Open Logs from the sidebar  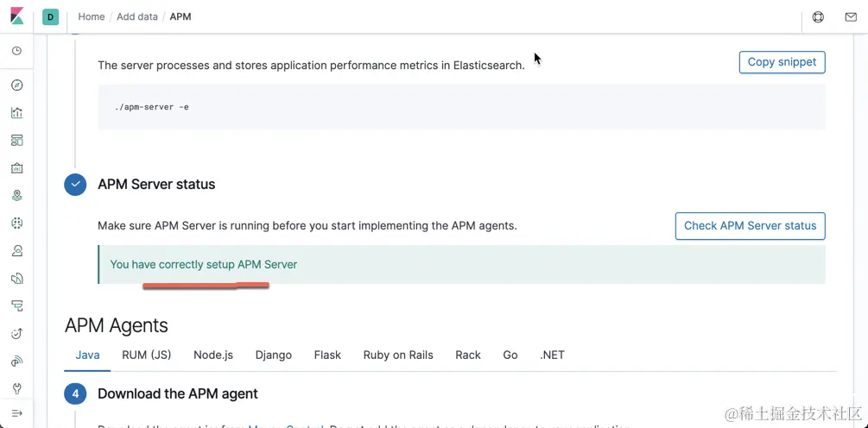(16, 278)
